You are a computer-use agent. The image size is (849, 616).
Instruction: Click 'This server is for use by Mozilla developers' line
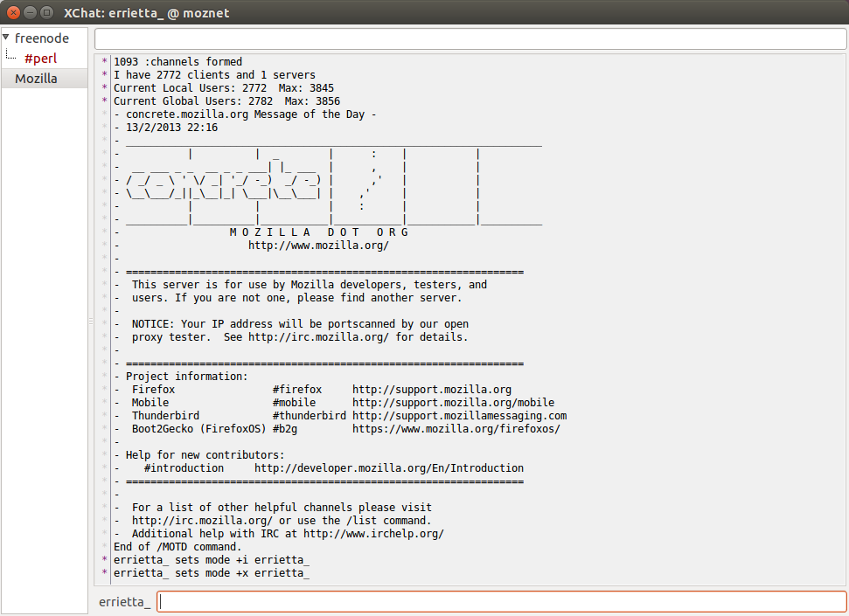[x=310, y=285]
